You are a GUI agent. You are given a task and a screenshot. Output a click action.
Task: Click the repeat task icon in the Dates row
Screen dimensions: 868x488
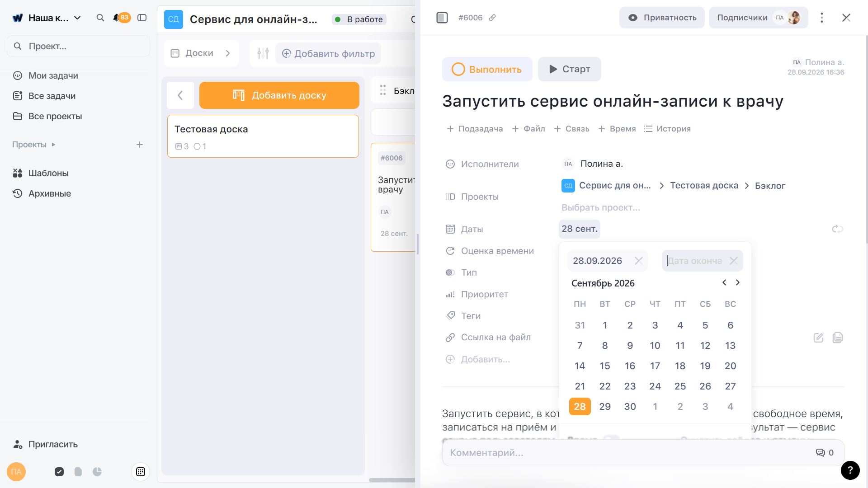click(x=837, y=229)
